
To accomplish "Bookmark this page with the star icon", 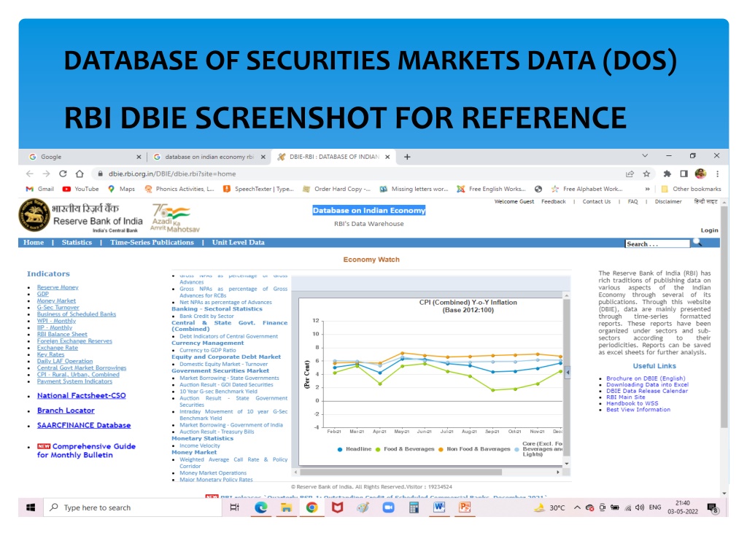I will coord(646,174).
